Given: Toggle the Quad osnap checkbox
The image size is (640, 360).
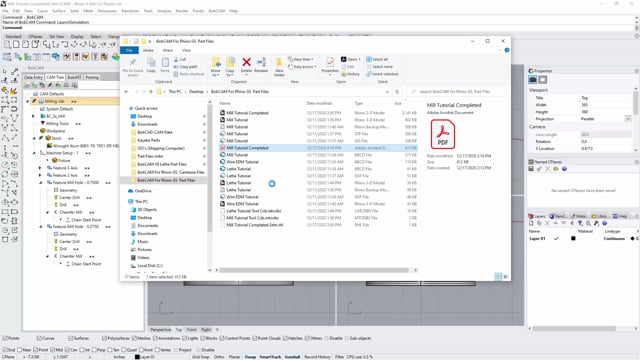Looking at the screenshot, I should click(x=124, y=350).
